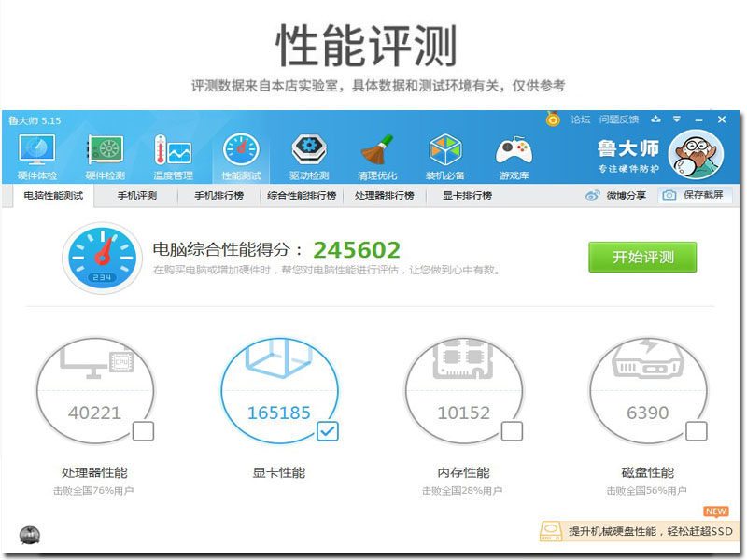747x560 pixels.
Task: Open 硬件检测 hardware detection icon
Action: click(x=106, y=157)
